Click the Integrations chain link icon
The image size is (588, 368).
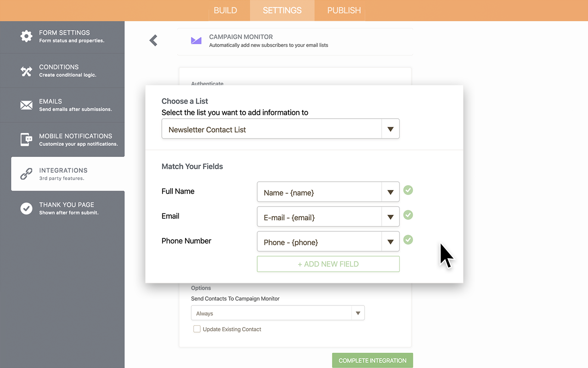[x=26, y=174]
